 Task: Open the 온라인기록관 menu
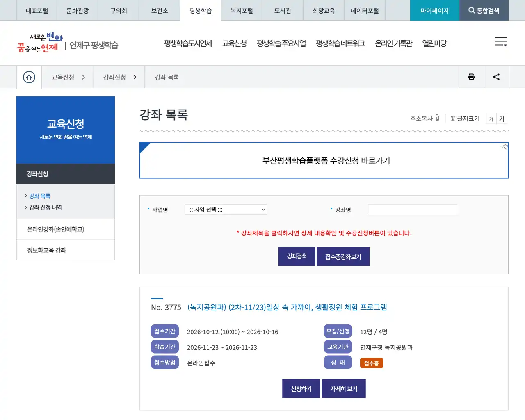tap(393, 43)
